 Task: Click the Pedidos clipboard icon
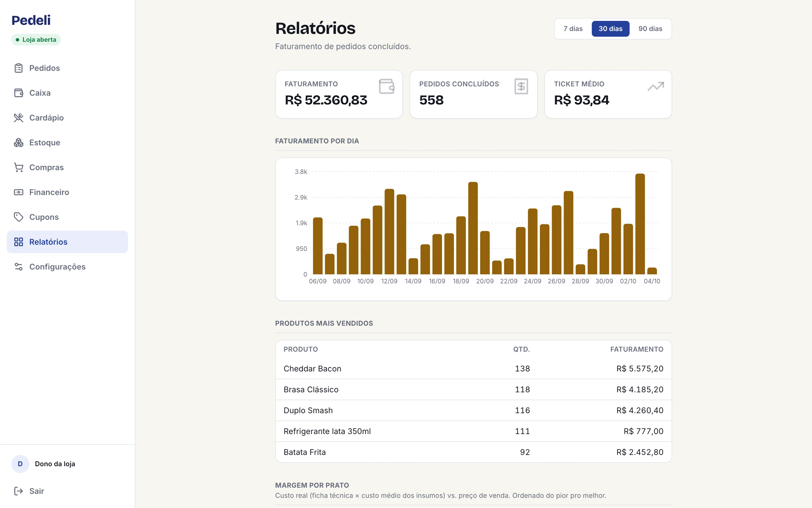18,68
